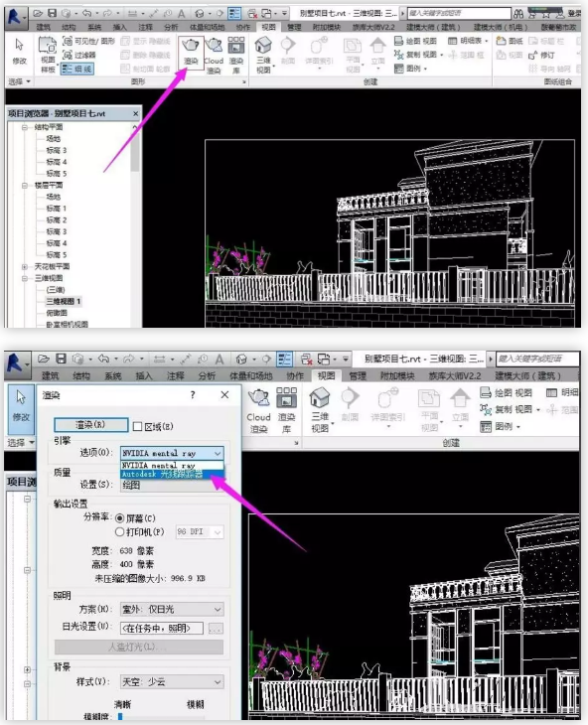Click the ellipsis button beside 日光设置
This screenshot has height=725, width=588.
(216, 629)
